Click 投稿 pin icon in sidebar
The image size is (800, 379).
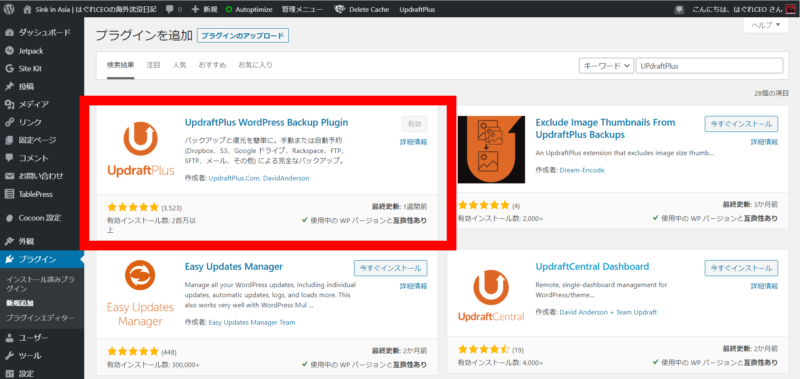click(9, 87)
